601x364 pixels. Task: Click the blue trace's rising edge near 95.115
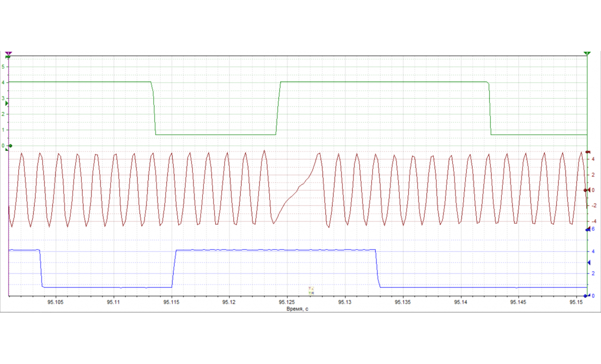[174, 268]
